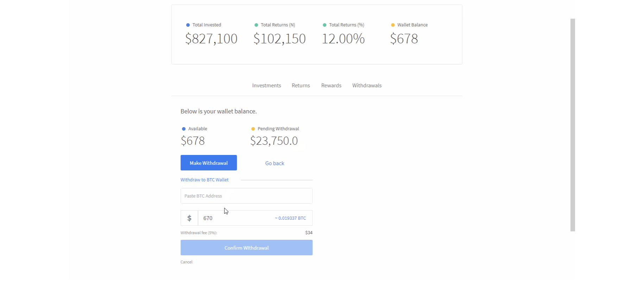The width and height of the screenshot is (644, 281).
Task: Click the dollar sign currency prefix
Action: pyautogui.click(x=189, y=218)
